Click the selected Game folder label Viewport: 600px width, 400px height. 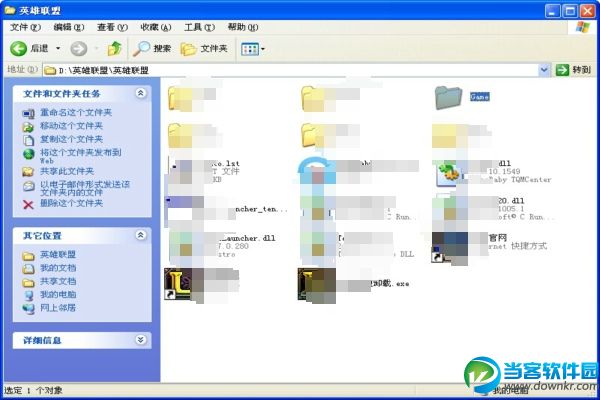(479, 97)
